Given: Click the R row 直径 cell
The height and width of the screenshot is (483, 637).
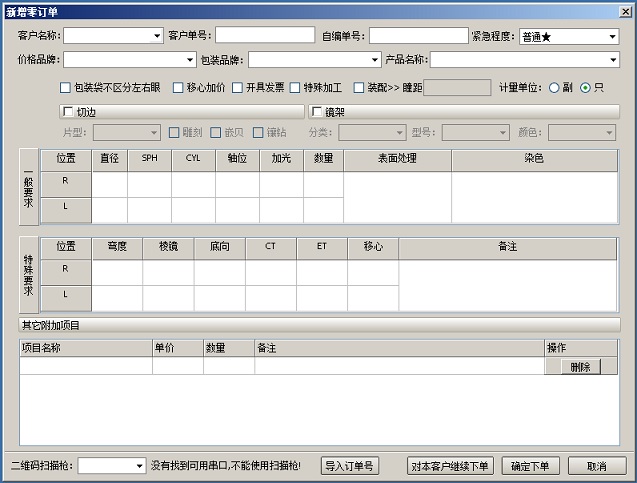Looking at the screenshot, I should [110, 184].
